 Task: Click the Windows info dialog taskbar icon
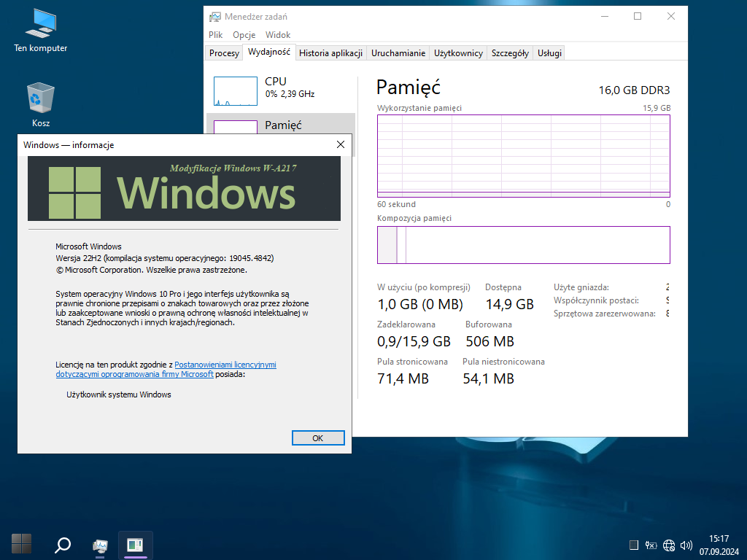coord(135,545)
